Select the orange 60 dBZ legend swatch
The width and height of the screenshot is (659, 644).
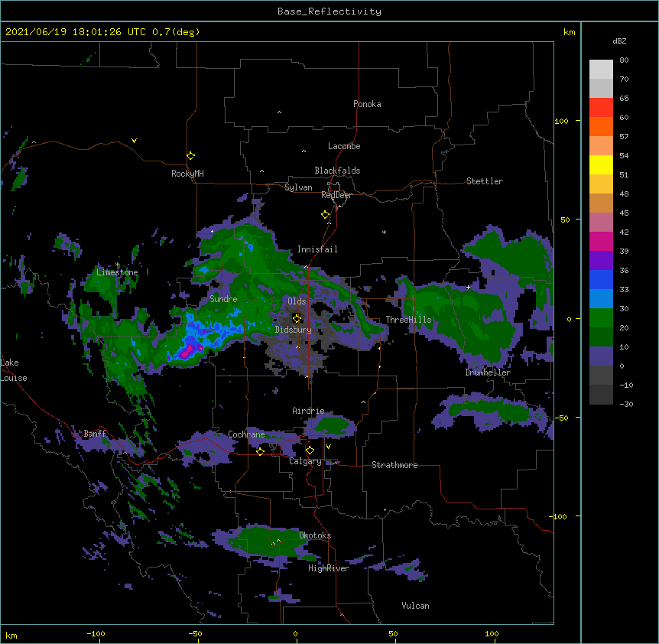[601, 126]
